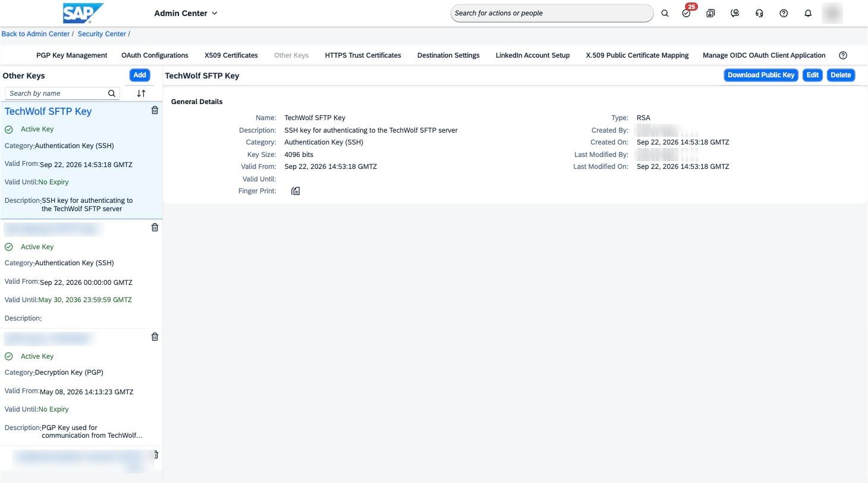Select the Other Keys tab
This screenshot has width=868, height=483.
coord(291,55)
